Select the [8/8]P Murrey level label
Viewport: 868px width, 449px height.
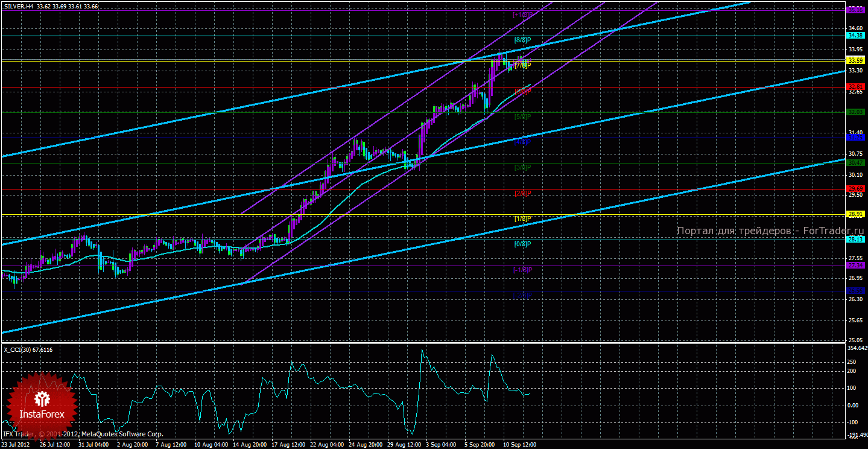coord(522,40)
